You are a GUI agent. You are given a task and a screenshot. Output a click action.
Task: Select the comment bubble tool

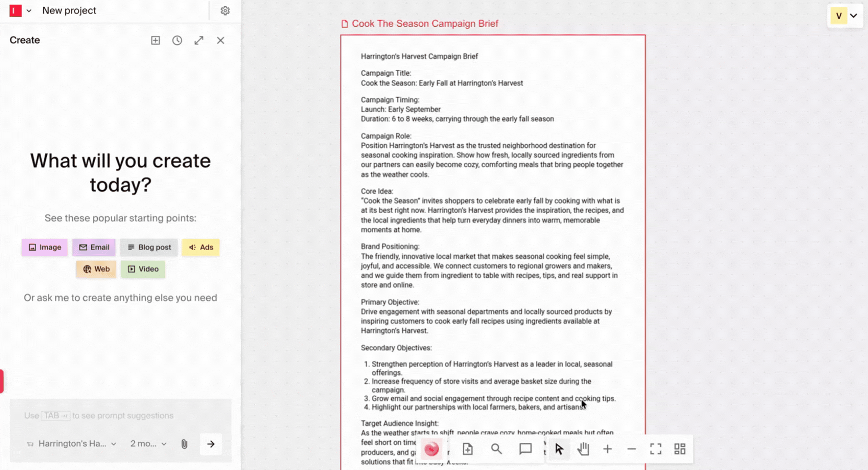click(525, 449)
